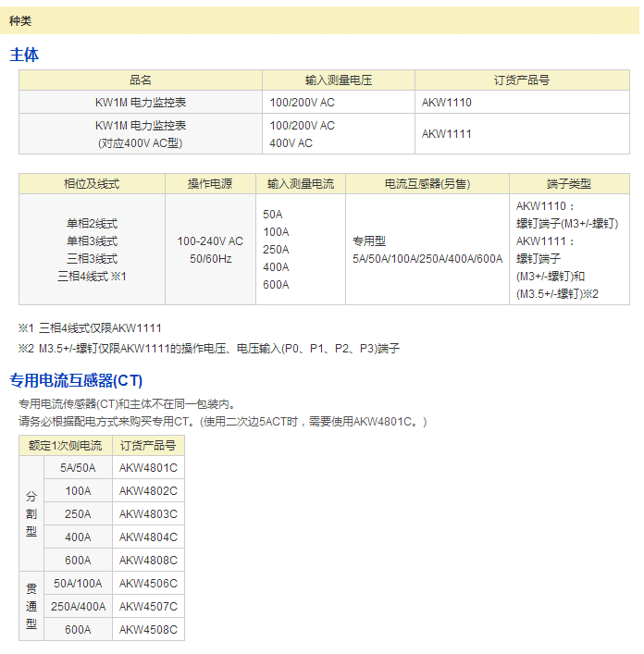This screenshot has height=654, width=644.
Task: Click the 400V AC voltage entry
Action: (x=291, y=143)
